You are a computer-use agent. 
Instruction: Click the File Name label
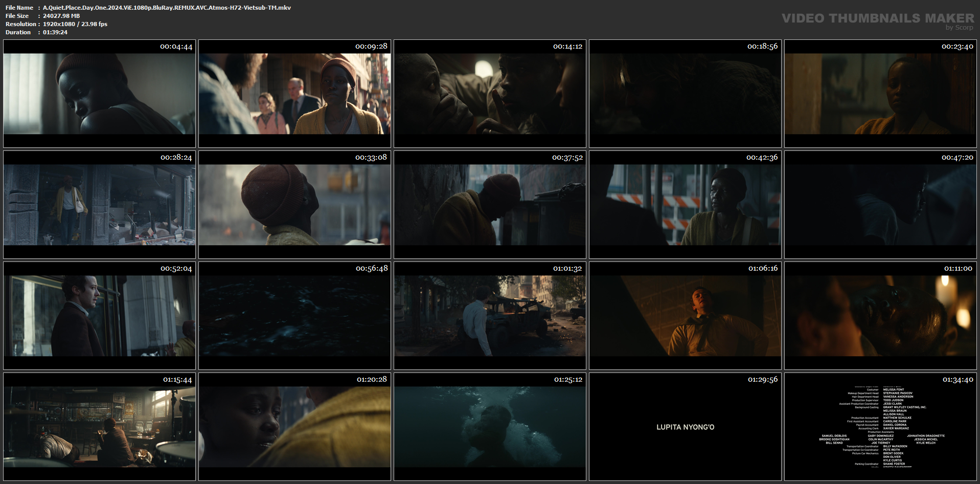[x=19, y=8]
